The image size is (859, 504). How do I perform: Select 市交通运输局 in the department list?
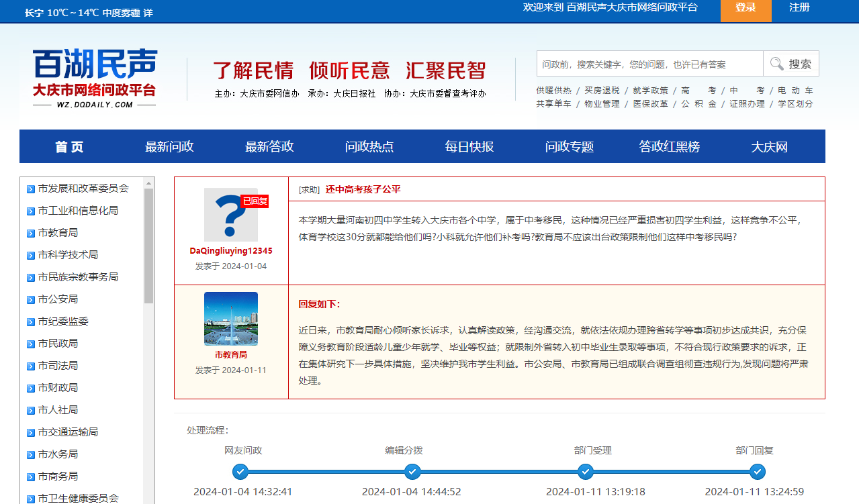[x=68, y=432]
